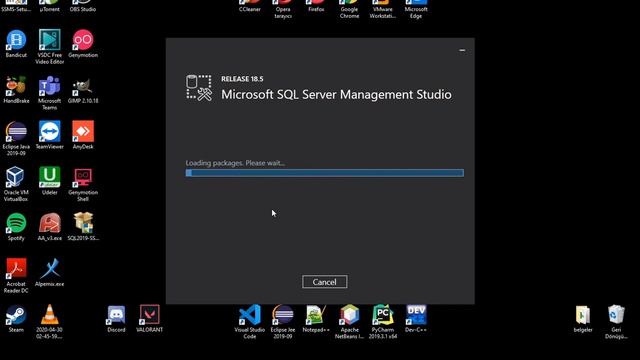Select the Udeler desktop icon
This screenshot has height=360, width=640.
(50, 177)
